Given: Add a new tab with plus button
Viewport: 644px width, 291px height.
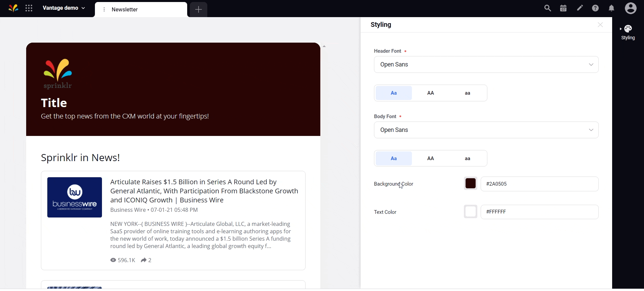Looking at the screenshot, I should click(x=199, y=10).
